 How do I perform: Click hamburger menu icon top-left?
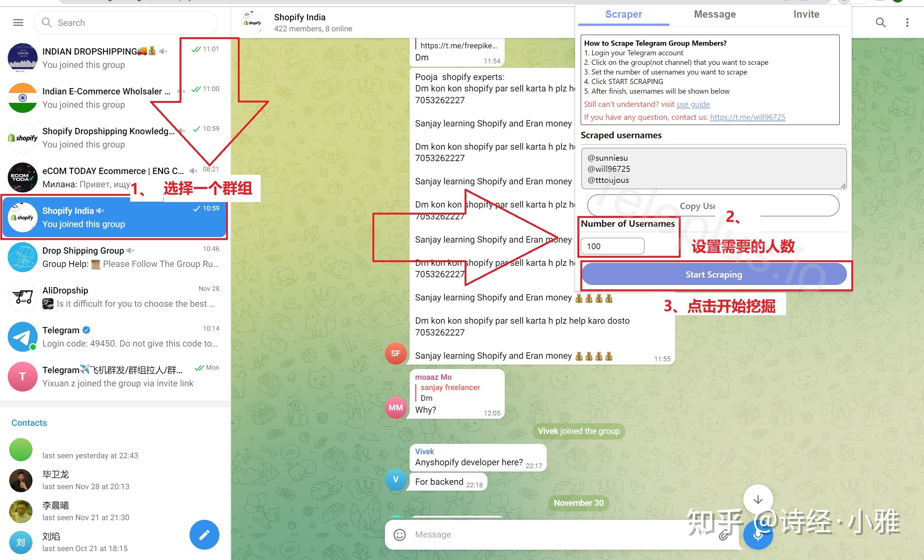tap(18, 22)
